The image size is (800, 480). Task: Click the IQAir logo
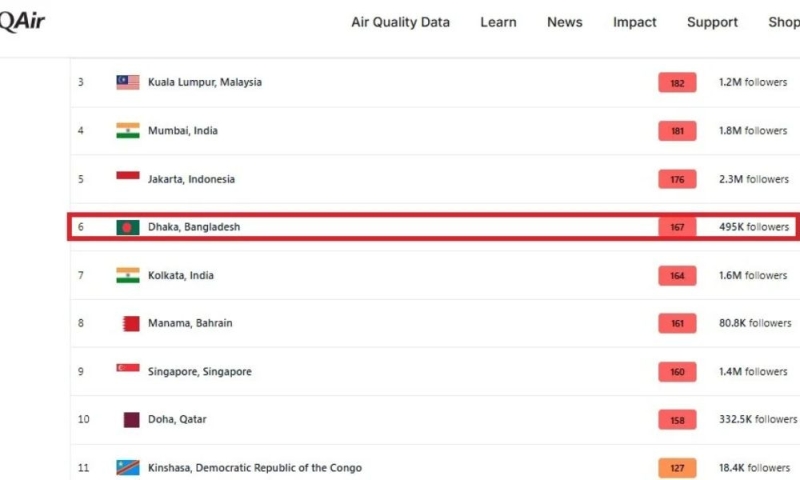pyautogui.click(x=22, y=22)
